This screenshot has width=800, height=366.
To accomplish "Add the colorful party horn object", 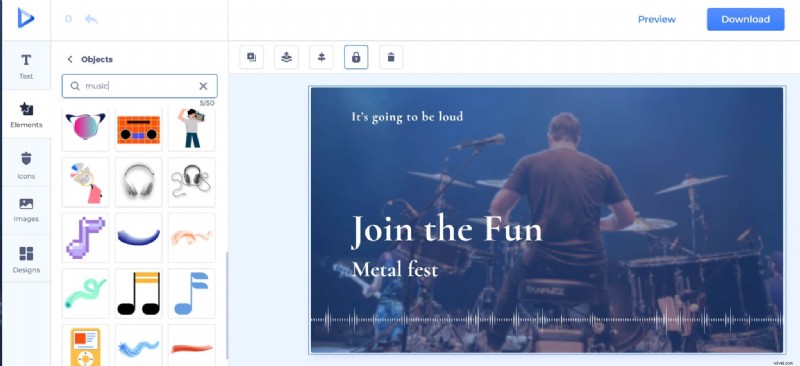I will 85,182.
